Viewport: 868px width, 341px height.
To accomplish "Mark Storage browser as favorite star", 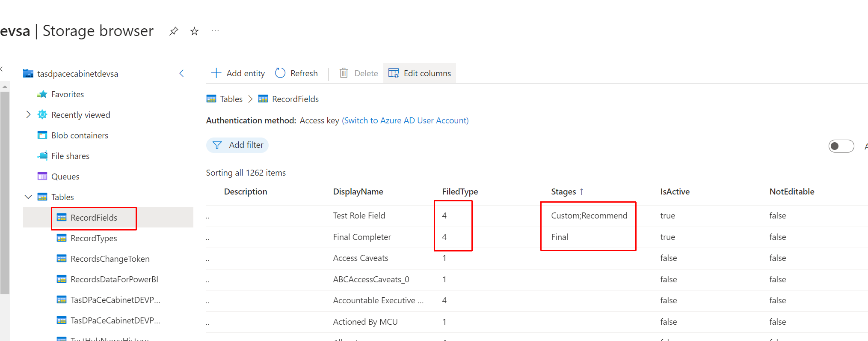I will [194, 31].
